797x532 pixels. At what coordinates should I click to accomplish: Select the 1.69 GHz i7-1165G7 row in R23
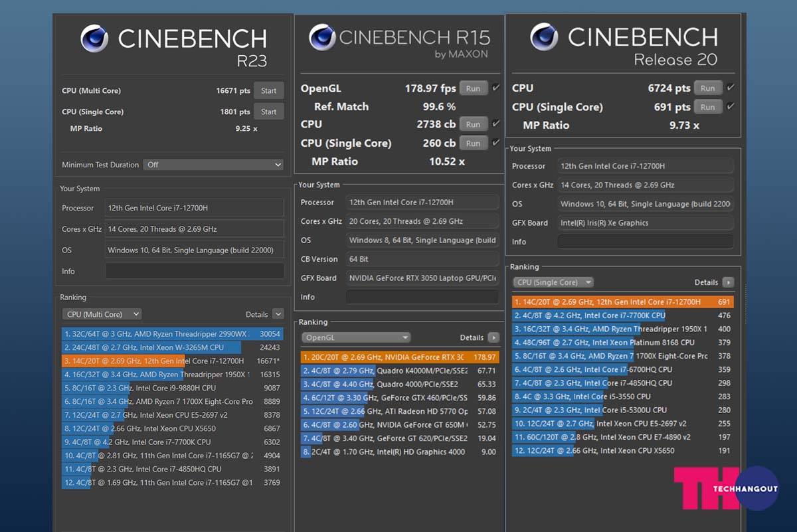tap(173, 483)
